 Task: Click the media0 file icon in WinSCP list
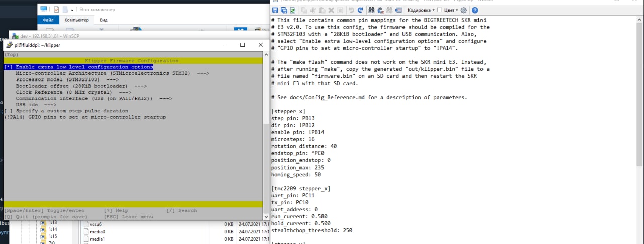pyautogui.click(x=85, y=231)
